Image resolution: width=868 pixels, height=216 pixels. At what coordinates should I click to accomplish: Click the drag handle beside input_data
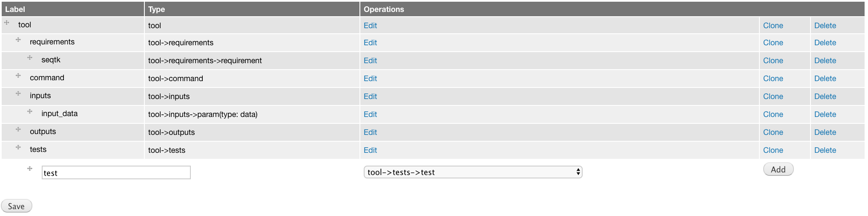[30, 111]
